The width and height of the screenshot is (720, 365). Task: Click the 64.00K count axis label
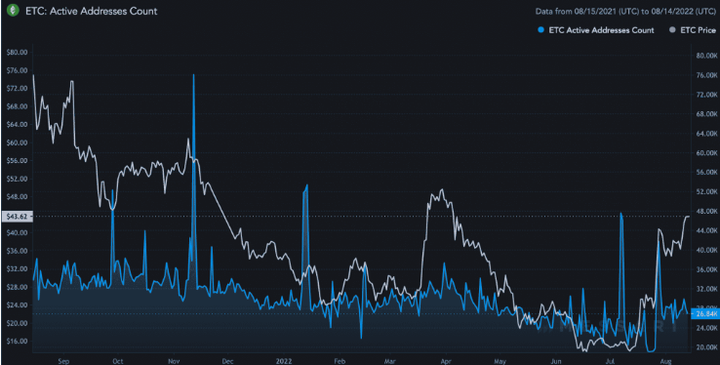point(706,134)
